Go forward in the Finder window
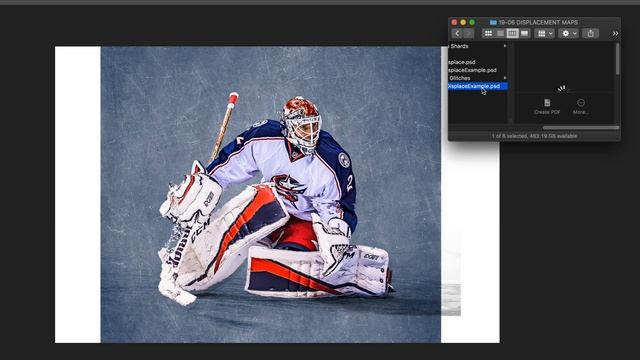The image size is (640, 360). point(469,33)
